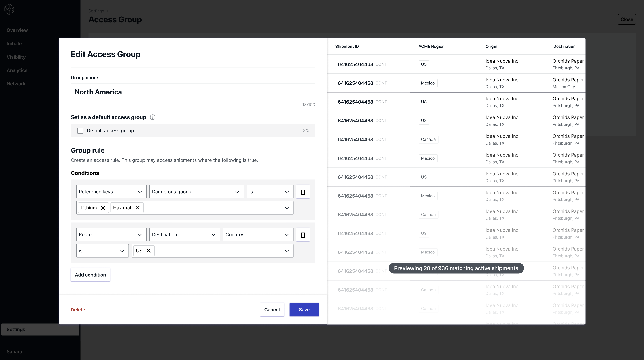
Task: Click the Previewing 20 of 936 shipments badge
Action: point(456,268)
